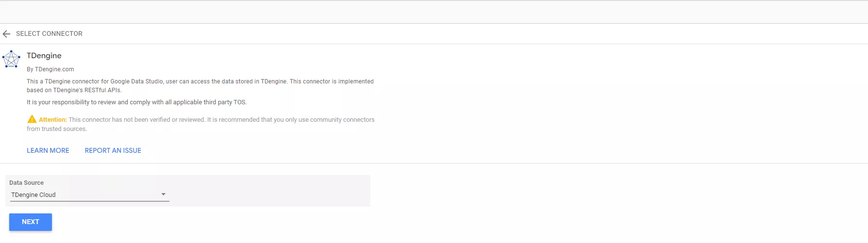Image resolution: width=868 pixels, height=243 pixels.
Task: Click the back arrow icon
Action: pos(6,34)
